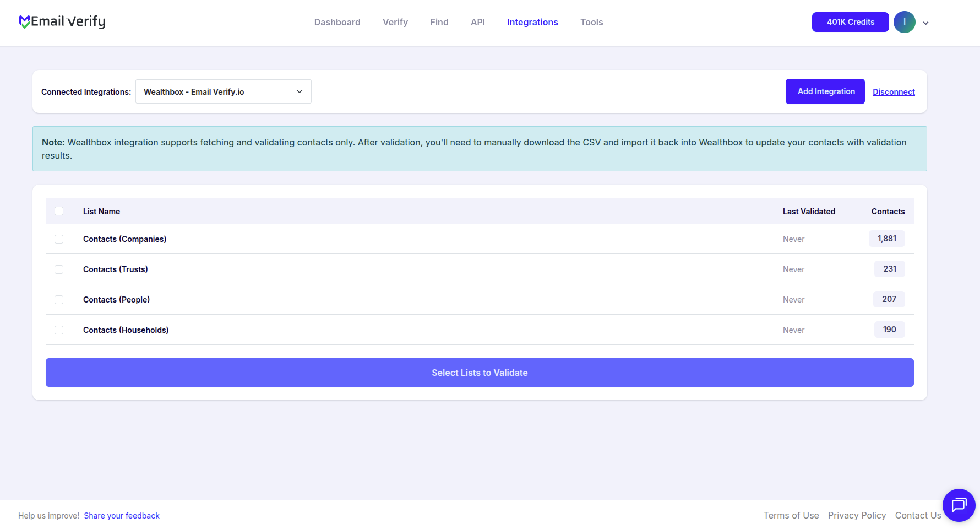
Task: Click the Email Verify logo
Action: coord(62,21)
